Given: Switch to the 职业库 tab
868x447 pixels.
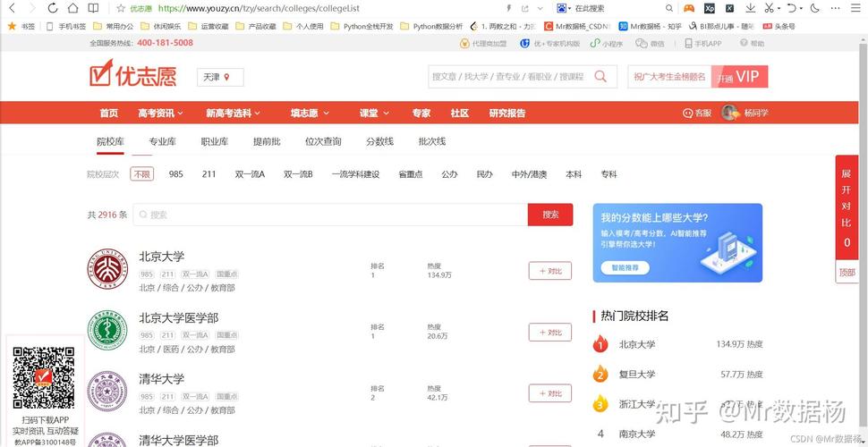Looking at the screenshot, I should [215, 141].
